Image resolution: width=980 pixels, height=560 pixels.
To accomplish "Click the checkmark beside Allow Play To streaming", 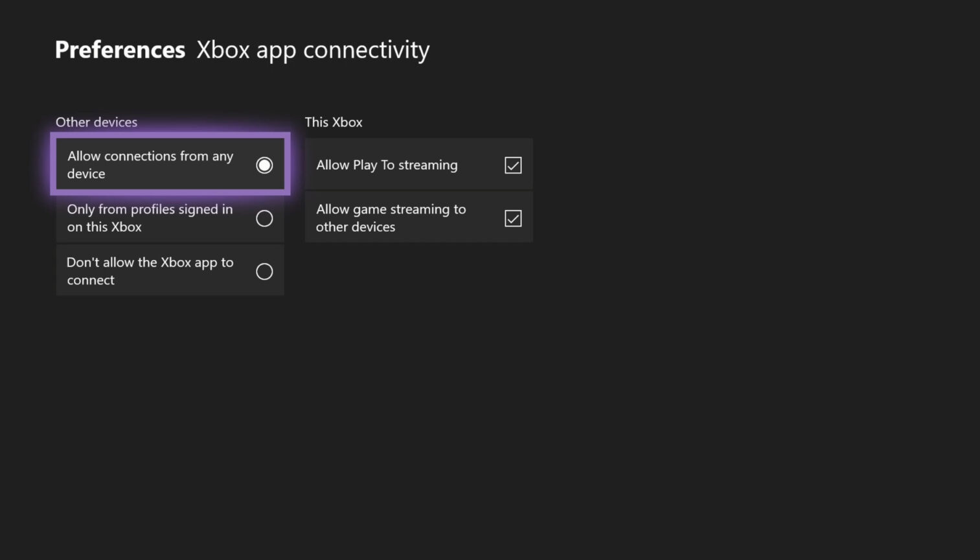I will point(512,165).
